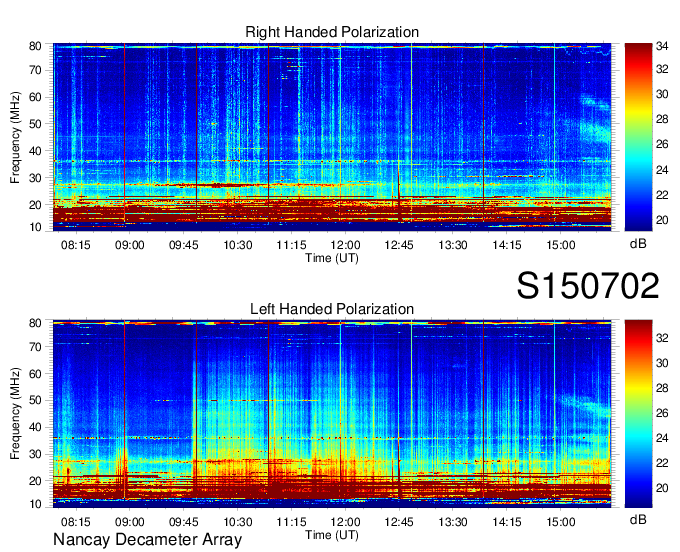Click '12:00' time tick on Left Handed plot
The width and height of the screenshot is (680, 552).
click(345, 522)
